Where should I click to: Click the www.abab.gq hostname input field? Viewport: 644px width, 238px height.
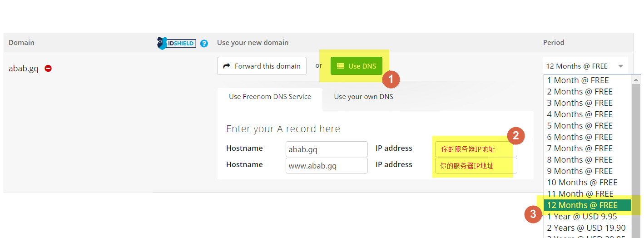[x=327, y=166]
